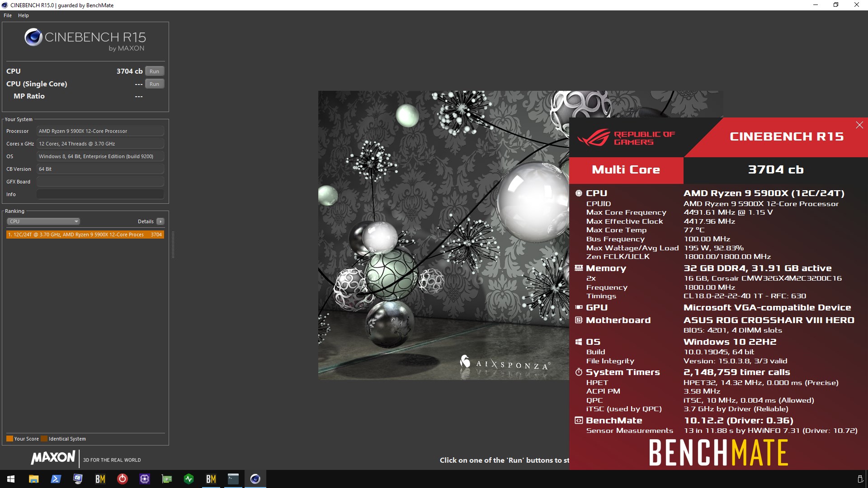The width and height of the screenshot is (868, 488).
Task: Click the BenchMate section icon
Action: tap(579, 421)
